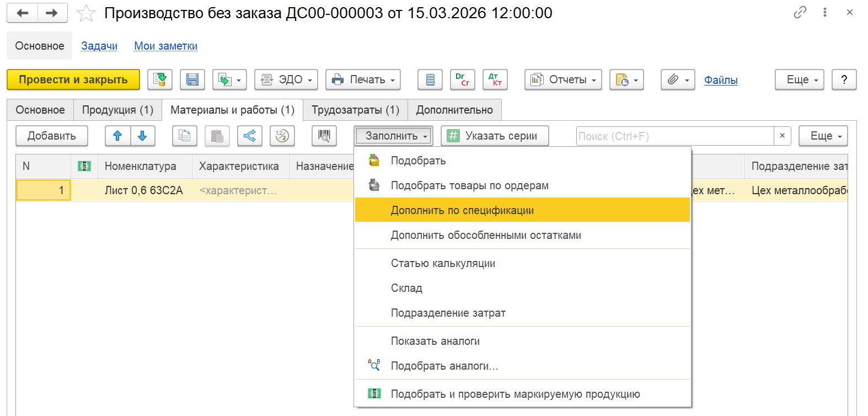The image size is (868, 416).
Task: Open the Файлы link
Action: pos(721,80)
